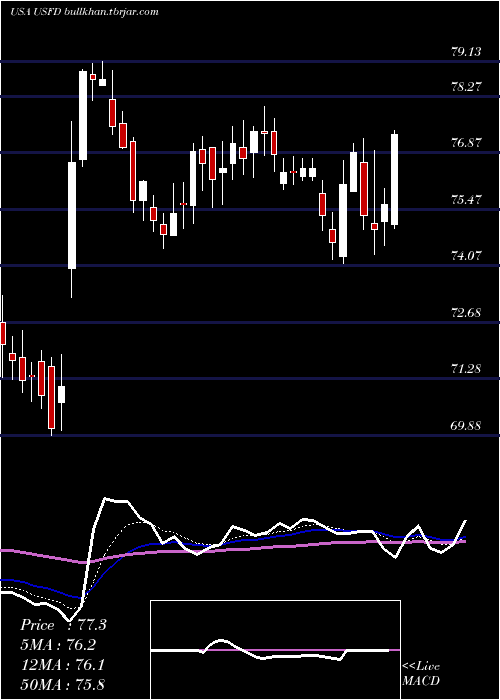This screenshot has width=500, height=700.
Task: Click the last white candlestick on the right
Action: tap(395, 179)
